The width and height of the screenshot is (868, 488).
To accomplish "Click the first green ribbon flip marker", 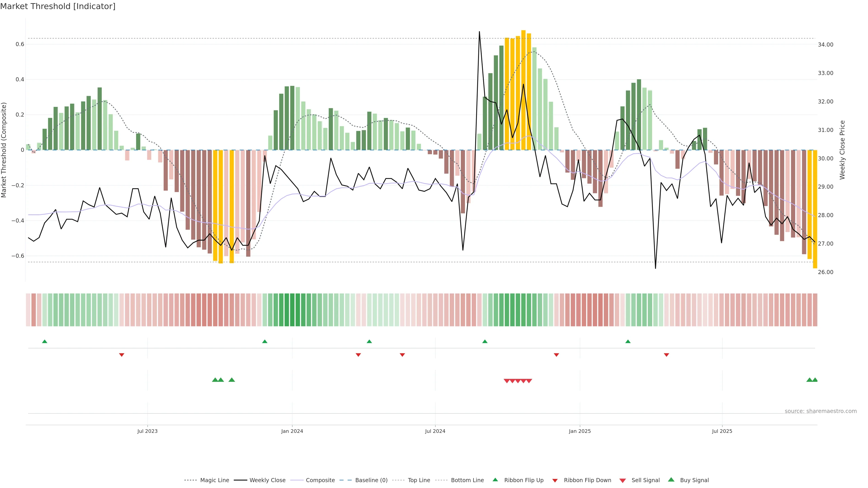I will coord(45,342).
